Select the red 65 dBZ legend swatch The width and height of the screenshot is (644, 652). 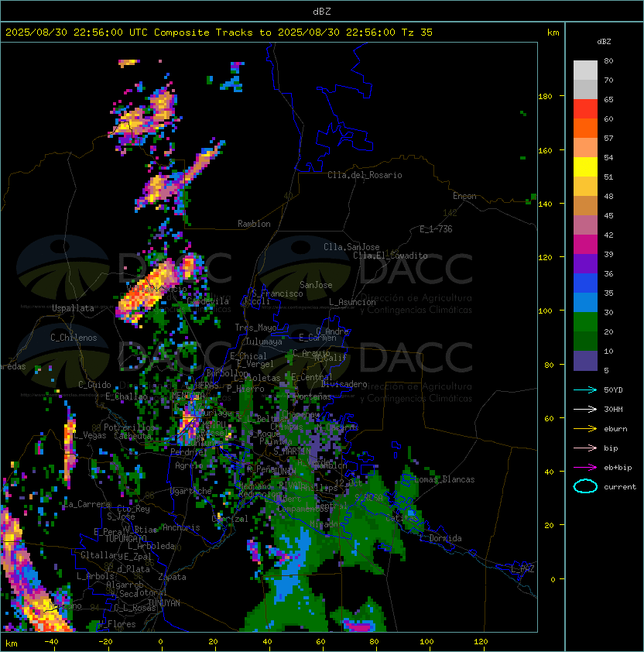click(x=585, y=109)
